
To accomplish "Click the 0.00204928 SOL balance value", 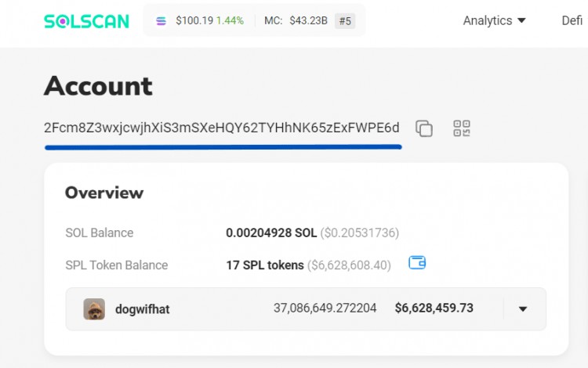I will (x=271, y=233).
